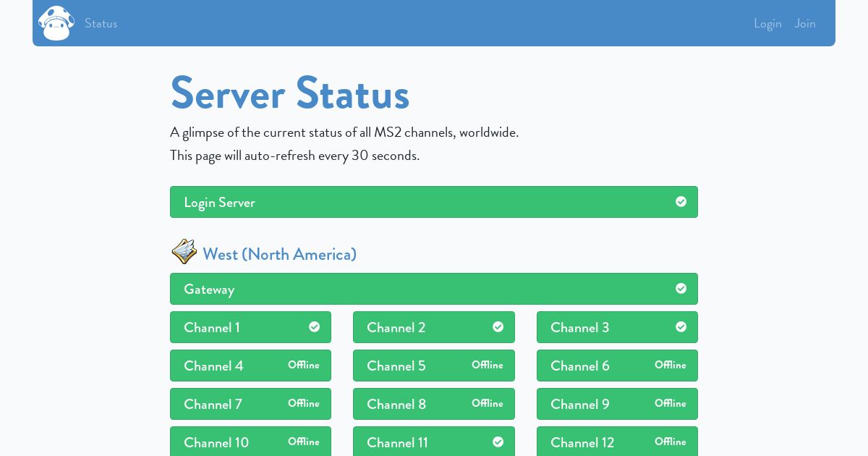
Task: Click the Channel 9 label
Action: (x=580, y=404)
